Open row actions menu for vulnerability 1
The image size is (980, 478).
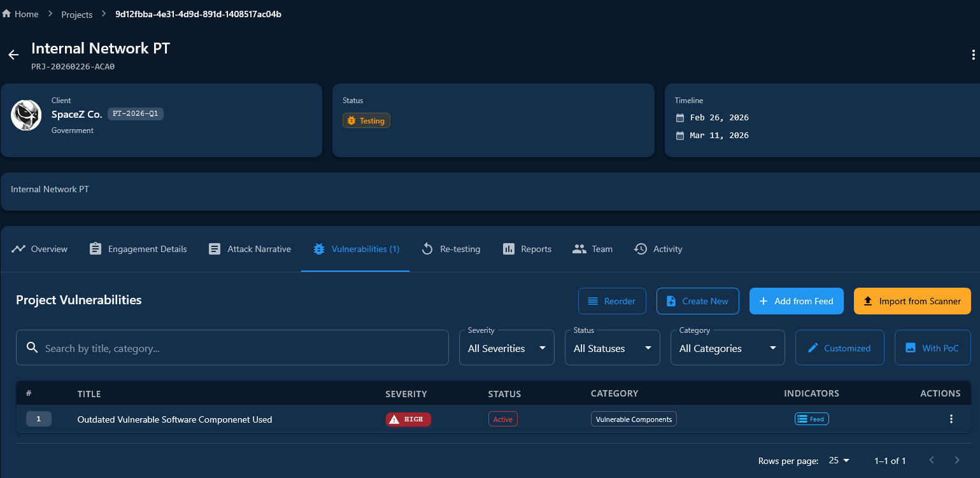pos(951,419)
